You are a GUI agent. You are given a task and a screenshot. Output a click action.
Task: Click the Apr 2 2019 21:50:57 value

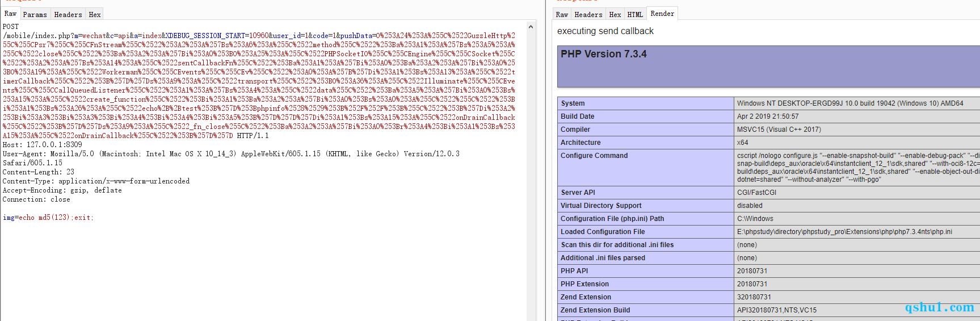click(767, 116)
